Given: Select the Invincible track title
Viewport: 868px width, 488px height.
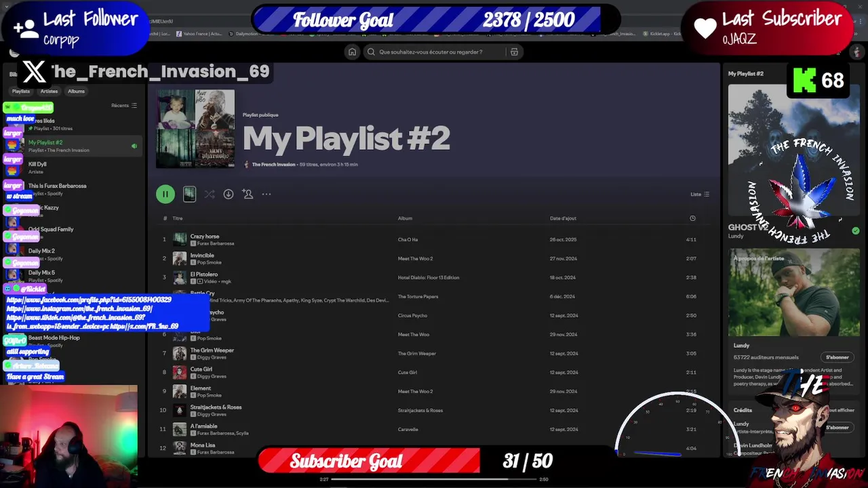Looking at the screenshot, I should click(x=202, y=256).
